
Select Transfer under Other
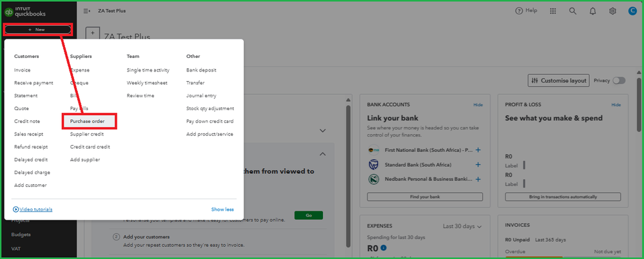195,83
